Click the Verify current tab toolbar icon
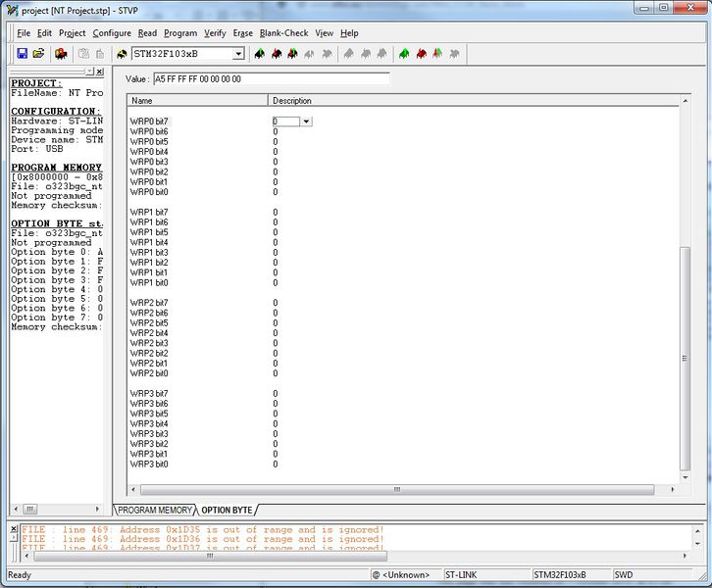The width and height of the screenshot is (712, 588). [292, 53]
